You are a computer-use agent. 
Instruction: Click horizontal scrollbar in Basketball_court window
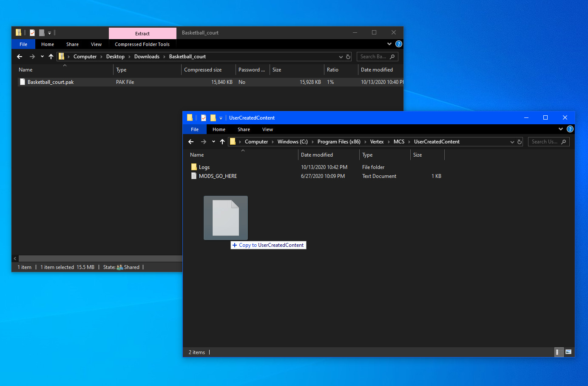click(100, 258)
